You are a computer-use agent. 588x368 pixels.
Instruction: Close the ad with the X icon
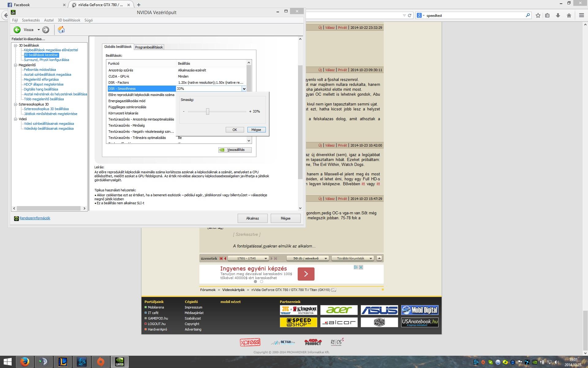point(361,267)
